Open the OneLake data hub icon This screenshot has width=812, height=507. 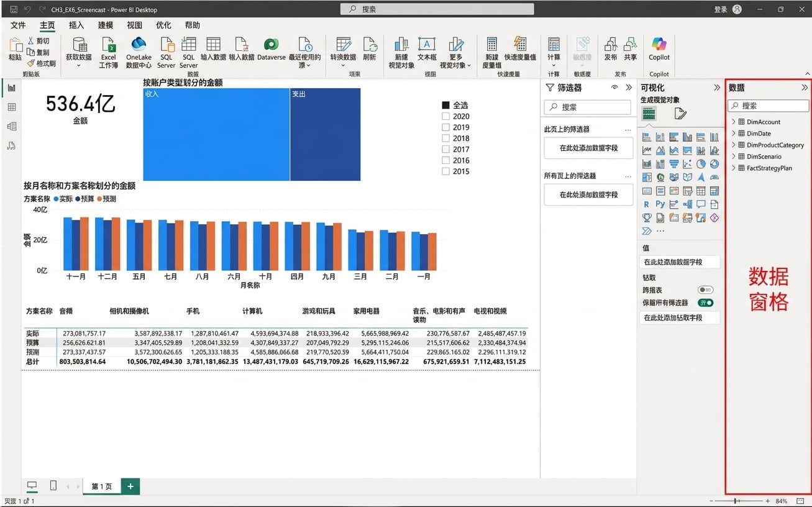pyautogui.click(x=139, y=44)
